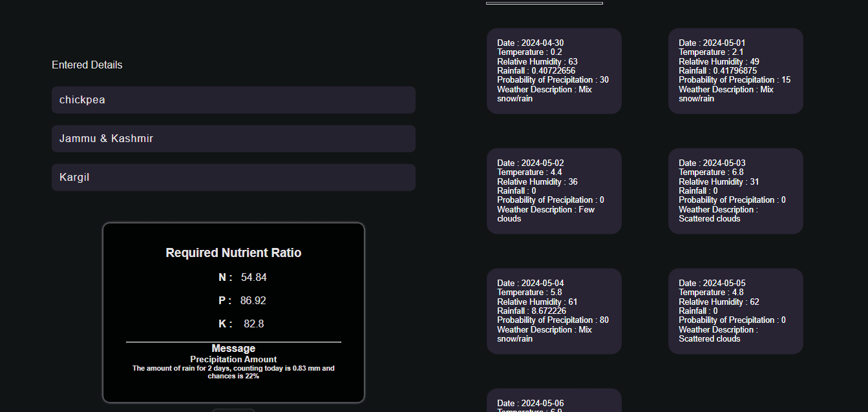This screenshot has width=868, height=412.
Task: Click weather description in 2024-05-04 card
Action: [544, 335]
